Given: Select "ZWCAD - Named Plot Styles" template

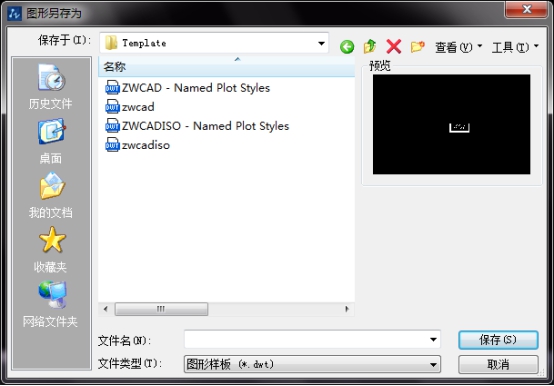Looking at the screenshot, I should [188, 88].
